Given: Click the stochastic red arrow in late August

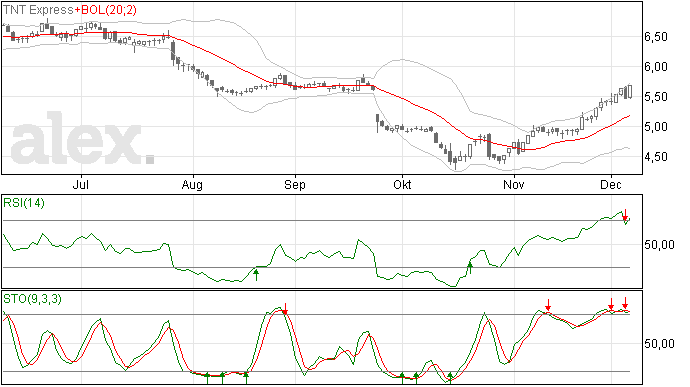Looking at the screenshot, I should pyautogui.click(x=285, y=309).
